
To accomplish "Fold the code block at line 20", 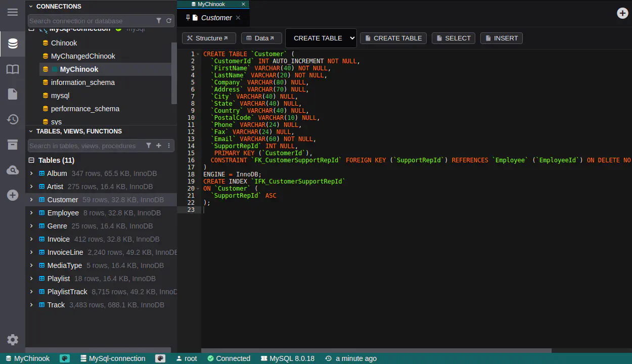I will [198, 189].
